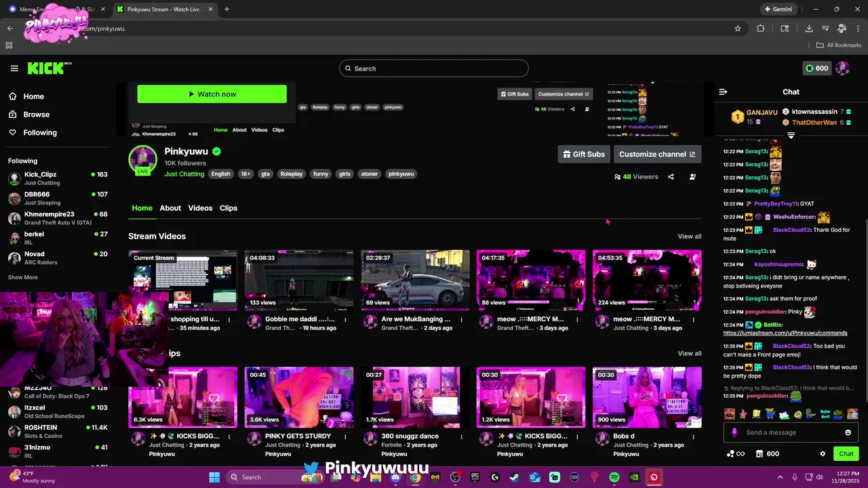Switch to the 'Meme Em...' browser tab
The width and height of the screenshot is (868, 488).
click(56, 9)
